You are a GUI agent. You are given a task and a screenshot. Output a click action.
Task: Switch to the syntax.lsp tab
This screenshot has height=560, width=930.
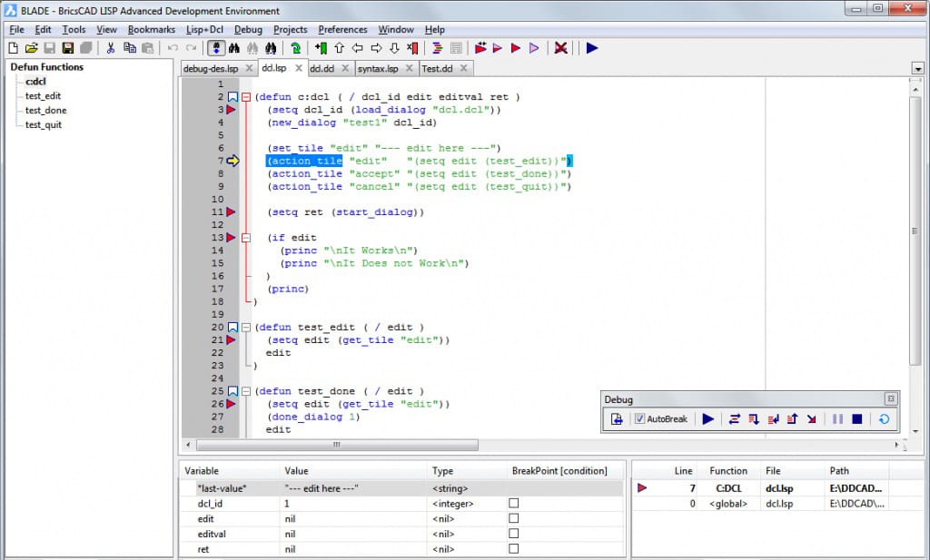[378, 69]
